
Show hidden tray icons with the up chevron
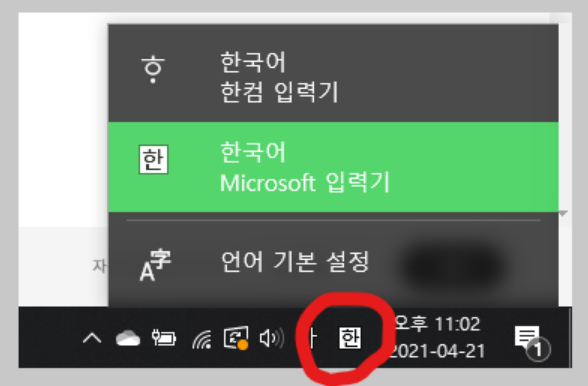click(92, 338)
